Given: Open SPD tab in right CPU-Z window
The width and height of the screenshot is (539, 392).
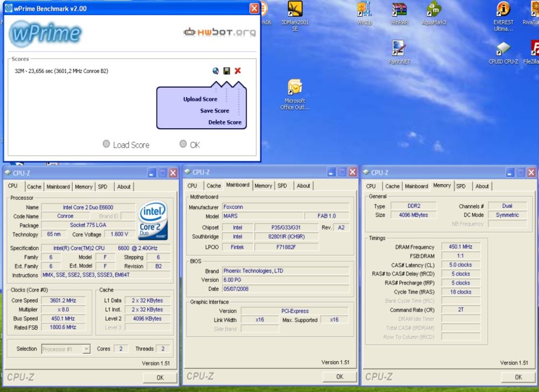Looking at the screenshot, I should click(461, 186).
